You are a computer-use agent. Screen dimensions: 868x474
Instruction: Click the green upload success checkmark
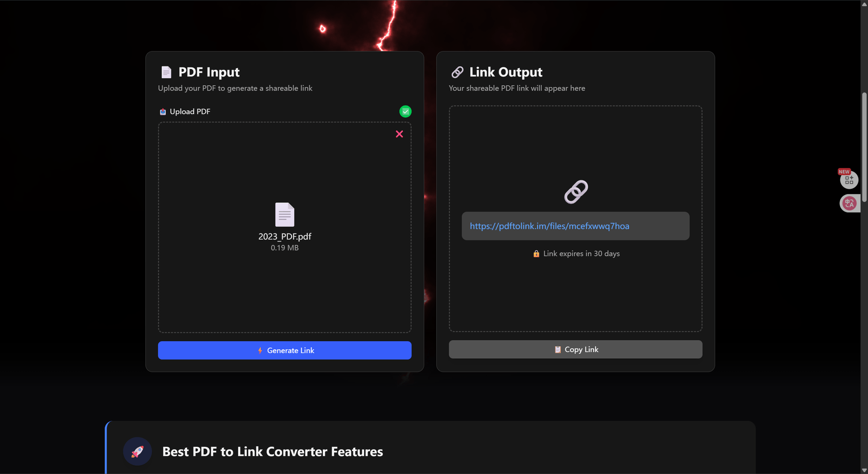405,112
